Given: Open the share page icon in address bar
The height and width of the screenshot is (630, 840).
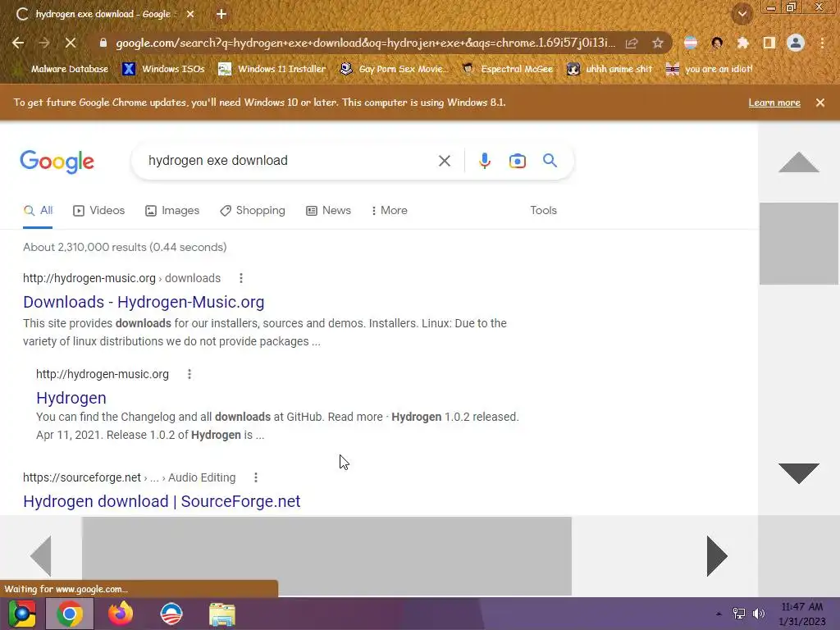Looking at the screenshot, I should pyautogui.click(x=632, y=43).
